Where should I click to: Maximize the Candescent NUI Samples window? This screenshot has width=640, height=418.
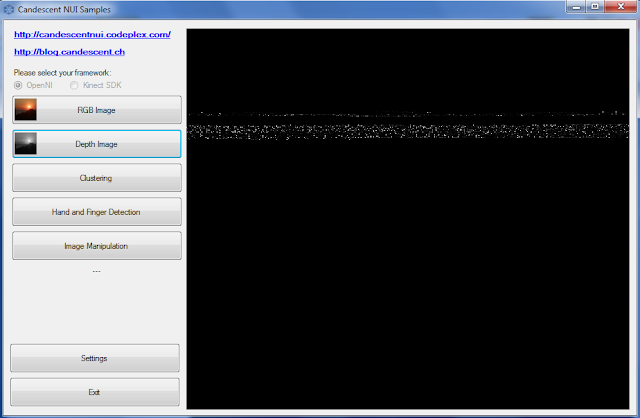(595, 7)
